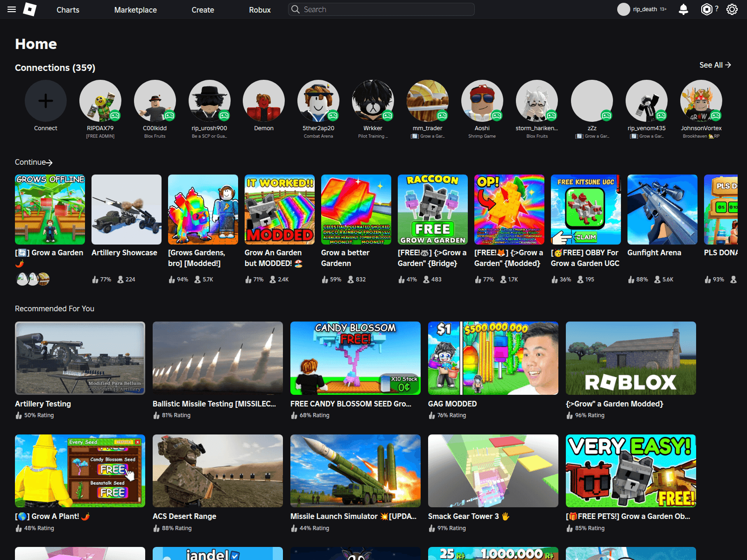
Task: Open RIPDAX79's avatar
Action: 100,101
